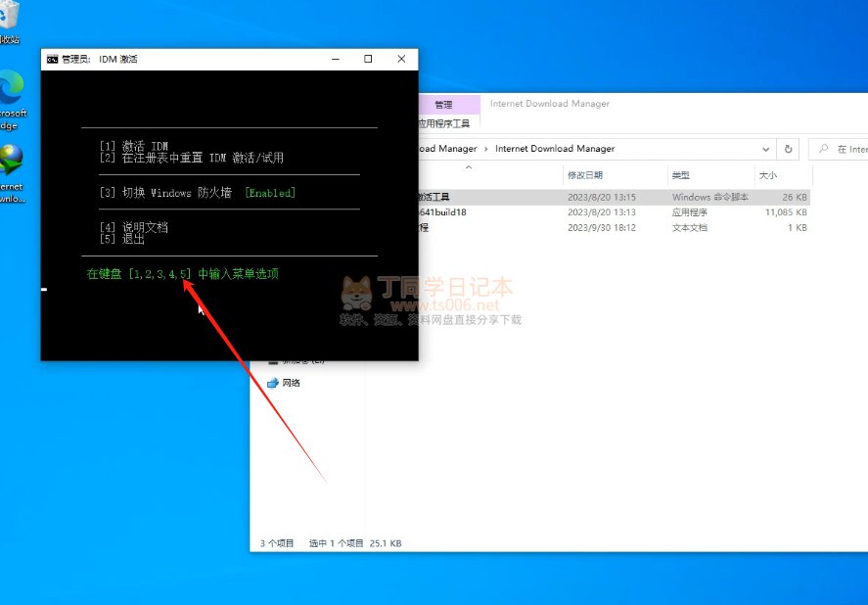This screenshot has height=605, width=868.
Task: Click the date 2023/8/20 13:13
Action: point(602,212)
